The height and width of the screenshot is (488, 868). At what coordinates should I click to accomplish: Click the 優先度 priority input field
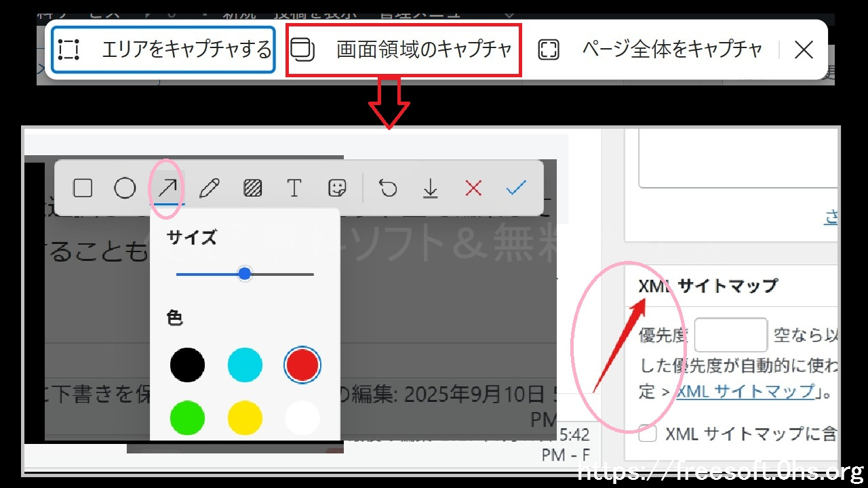coord(731,335)
